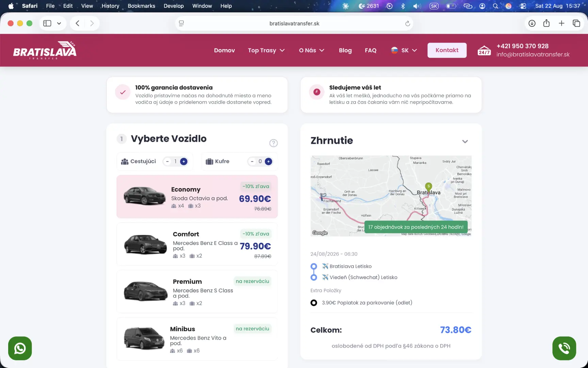Increase luggage with Kufre plus button
588x368 pixels.
(268, 162)
